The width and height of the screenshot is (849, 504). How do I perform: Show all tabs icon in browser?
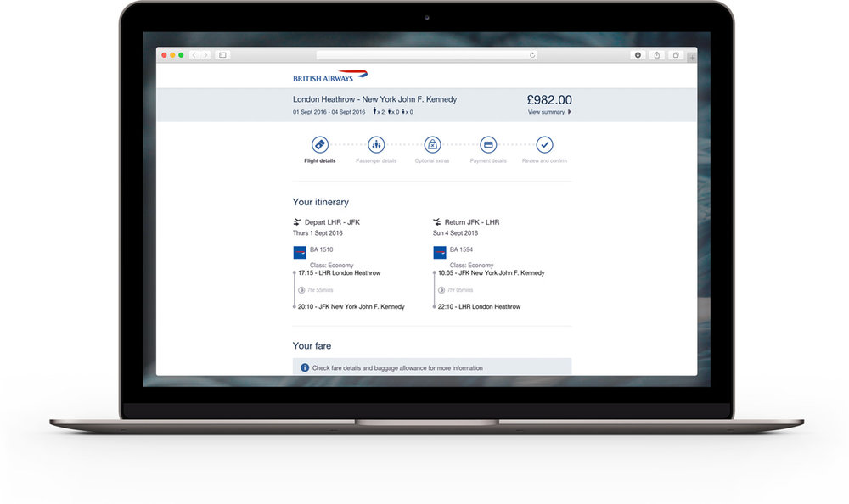click(x=676, y=55)
